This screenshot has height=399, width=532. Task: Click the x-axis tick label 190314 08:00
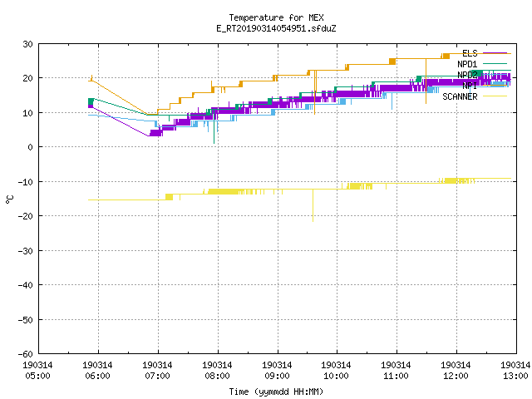[x=217, y=371]
